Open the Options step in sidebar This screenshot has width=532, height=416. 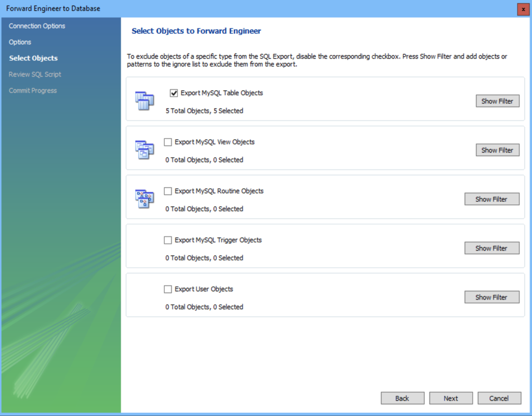click(x=20, y=42)
